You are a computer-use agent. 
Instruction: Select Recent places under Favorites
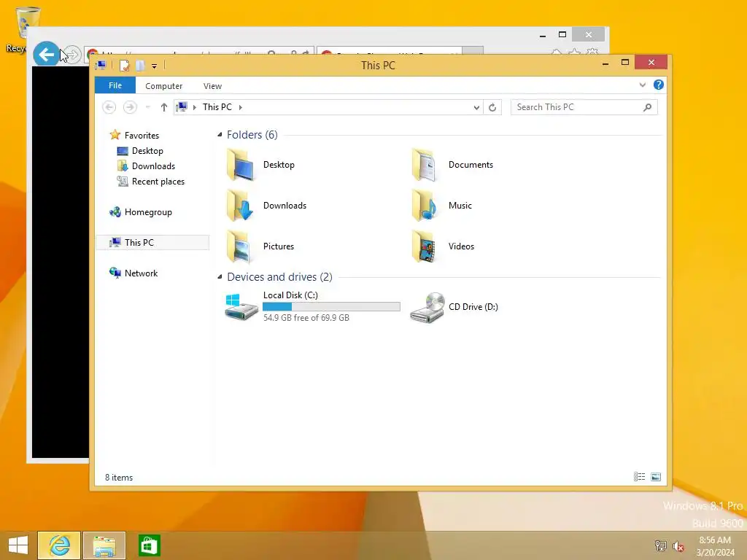pyautogui.click(x=151, y=182)
